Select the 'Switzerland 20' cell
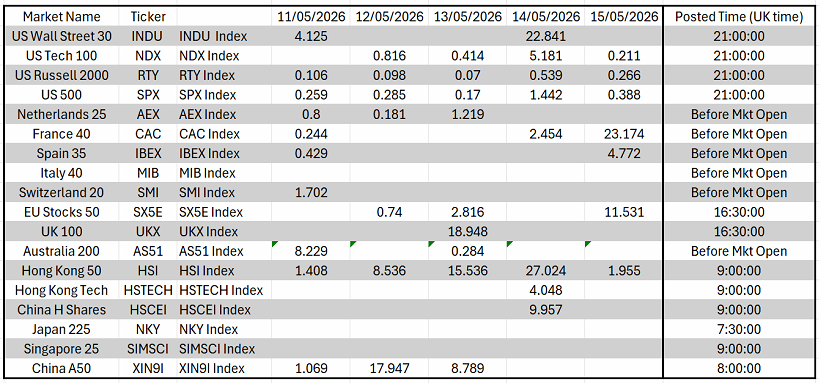The height and width of the screenshot is (383, 819). coord(62,193)
